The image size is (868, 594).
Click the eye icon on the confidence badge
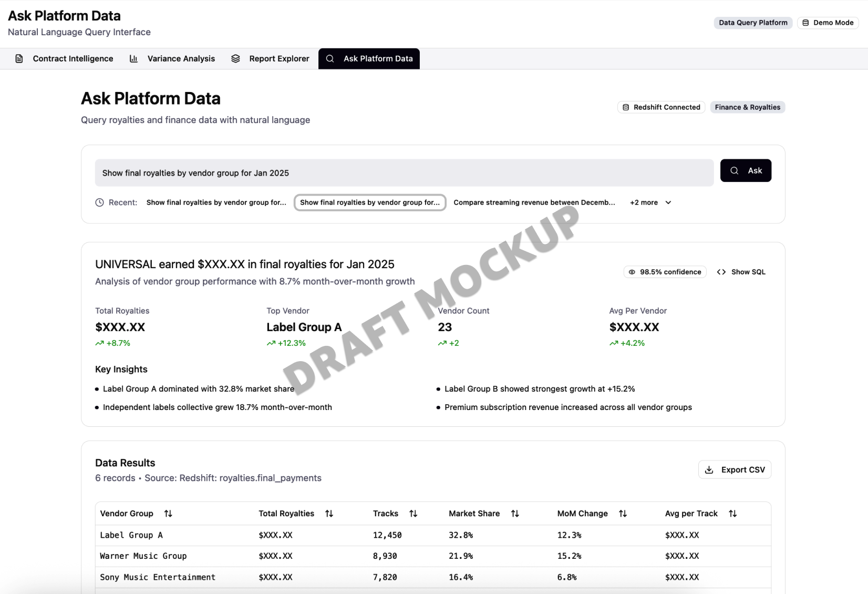pyautogui.click(x=632, y=272)
